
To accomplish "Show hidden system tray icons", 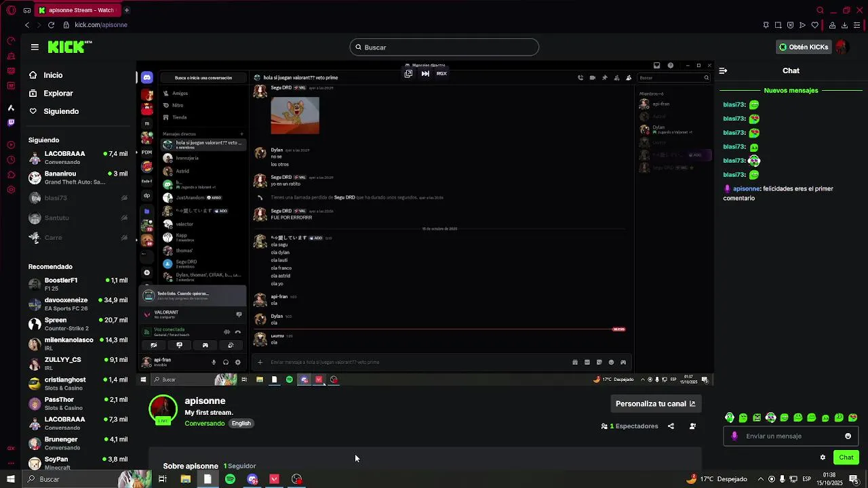I will tap(760, 479).
